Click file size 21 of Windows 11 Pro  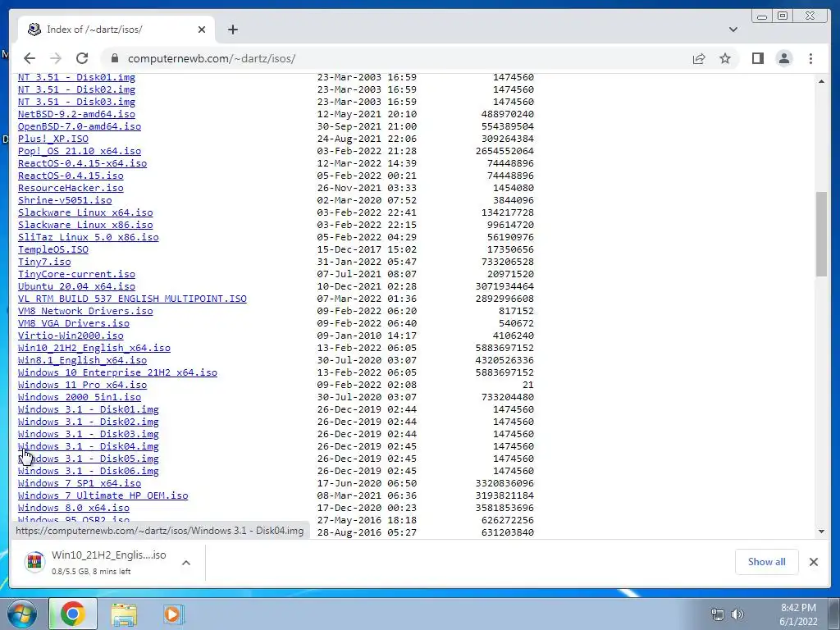(528, 386)
